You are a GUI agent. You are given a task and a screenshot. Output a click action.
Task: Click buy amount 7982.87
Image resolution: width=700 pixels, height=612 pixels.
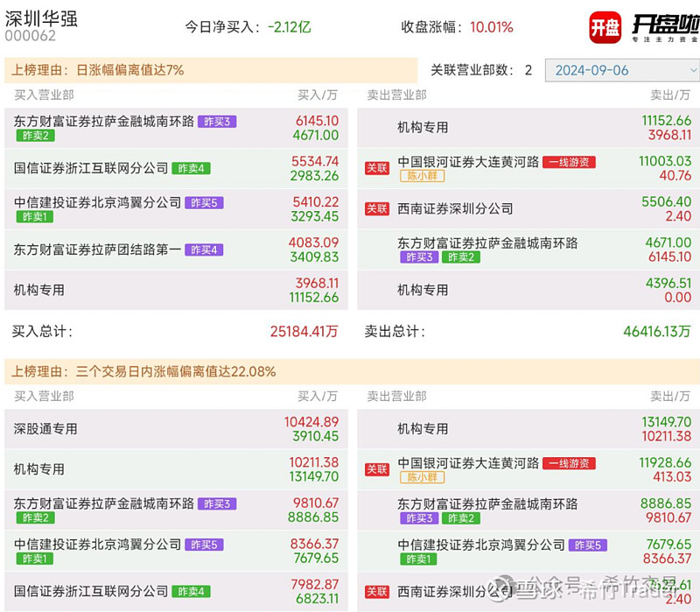point(315,584)
